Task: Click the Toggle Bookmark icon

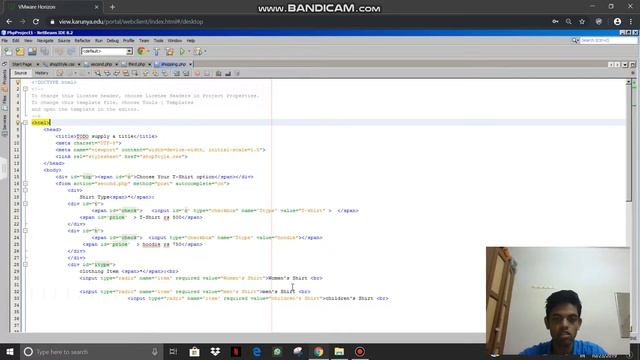Action: pyautogui.click(x=164, y=73)
